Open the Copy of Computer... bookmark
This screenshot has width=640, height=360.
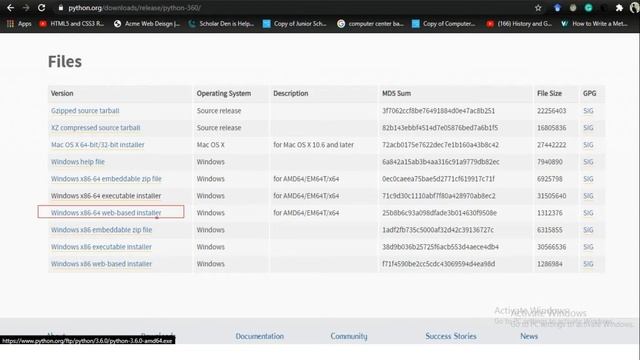(444, 24)
